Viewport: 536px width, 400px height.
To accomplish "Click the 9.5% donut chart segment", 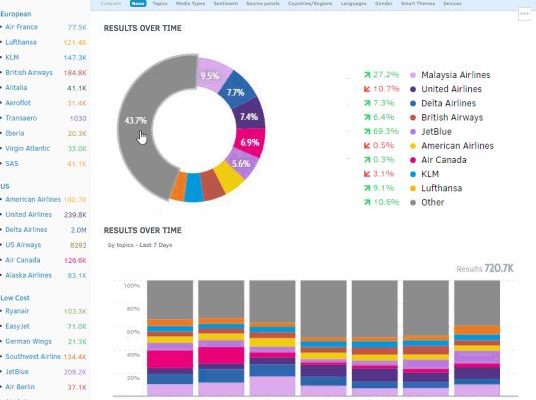I will click(210, 75).
